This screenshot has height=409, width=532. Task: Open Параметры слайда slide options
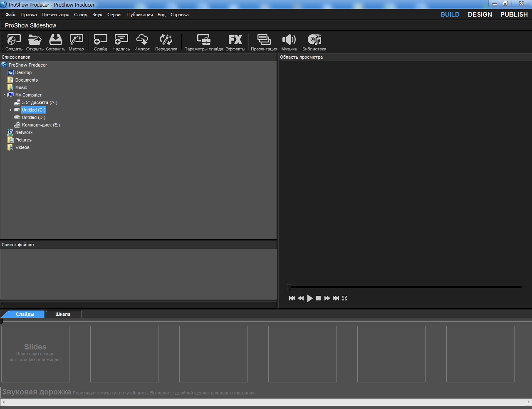coord(203,42)
